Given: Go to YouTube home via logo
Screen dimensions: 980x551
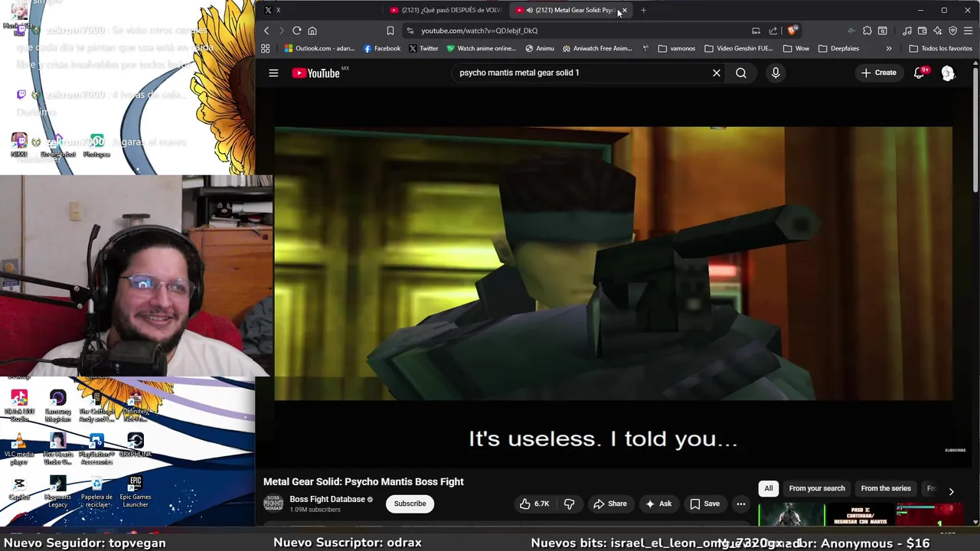Looking at the screenshot, I should click(315, 73).
